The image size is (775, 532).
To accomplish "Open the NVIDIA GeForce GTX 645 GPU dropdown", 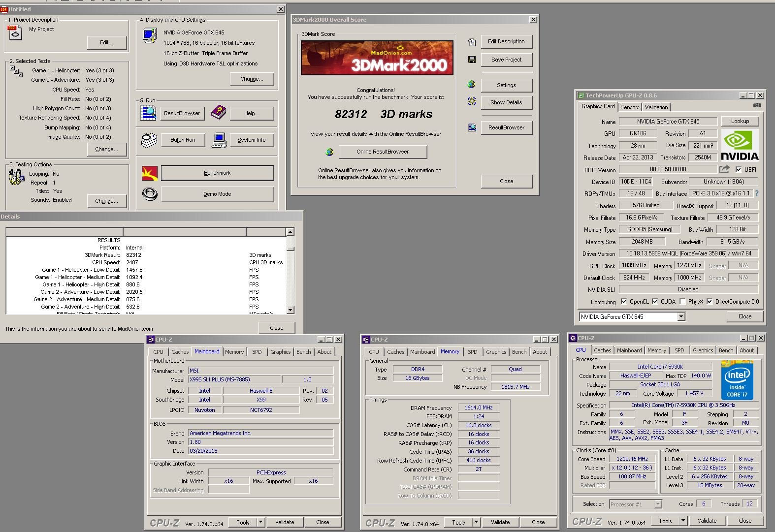I will coord(681,317).
